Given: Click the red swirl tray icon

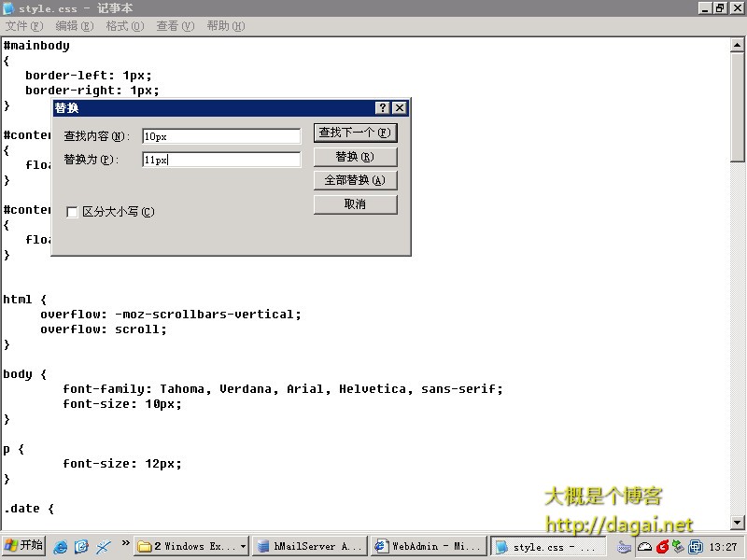Looking at the screenshot, I should pyautogui.click(x=662, y=547).
